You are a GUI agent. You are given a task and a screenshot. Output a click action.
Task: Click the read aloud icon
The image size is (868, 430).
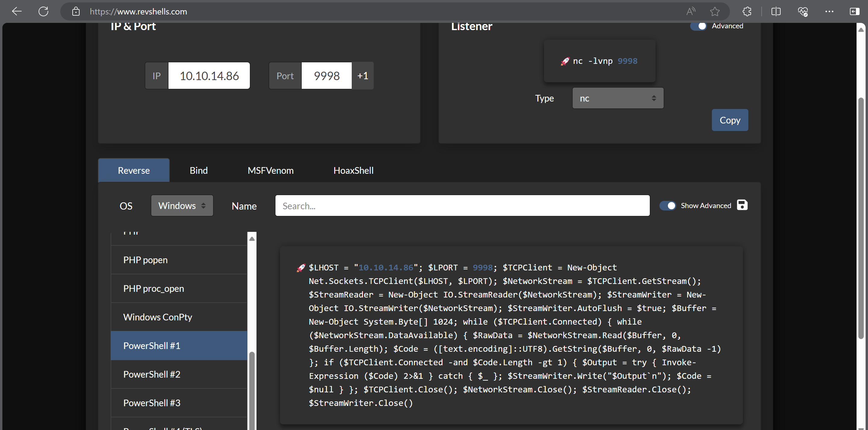[x=690, y=11]
